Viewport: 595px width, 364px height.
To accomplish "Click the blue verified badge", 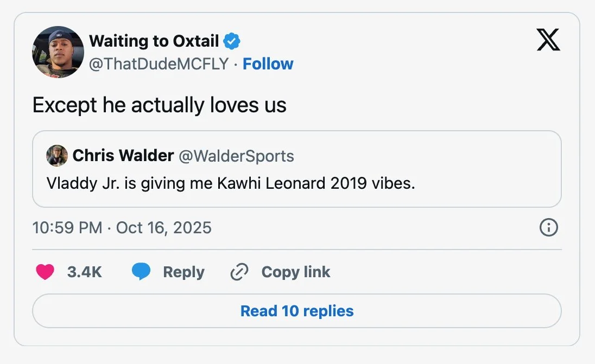I will pyautogui.click(x=232, y=41).
